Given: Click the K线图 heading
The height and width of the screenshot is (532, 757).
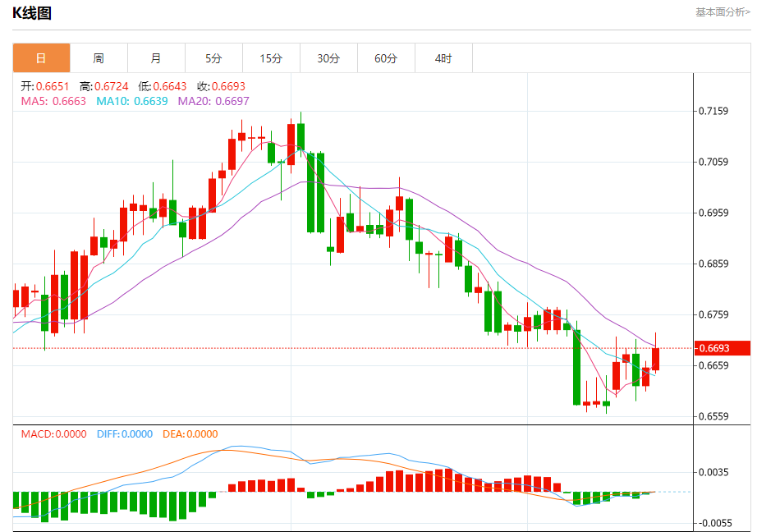Looking at the screenshot, I should 32,13.
